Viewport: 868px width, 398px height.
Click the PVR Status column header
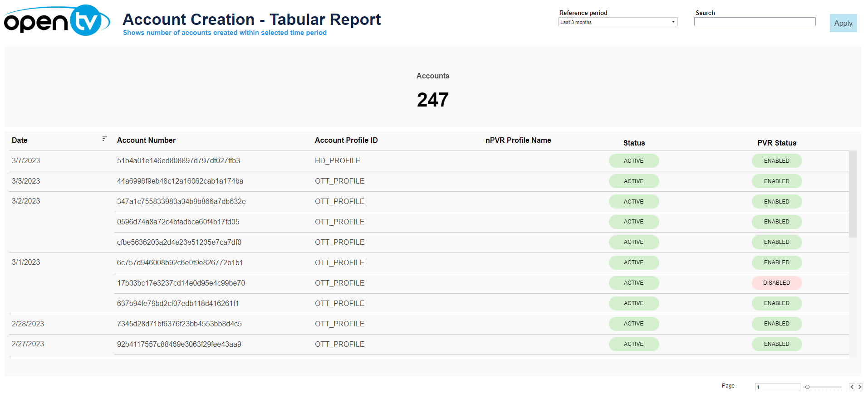pyautogui.click(x=776, y=143)
